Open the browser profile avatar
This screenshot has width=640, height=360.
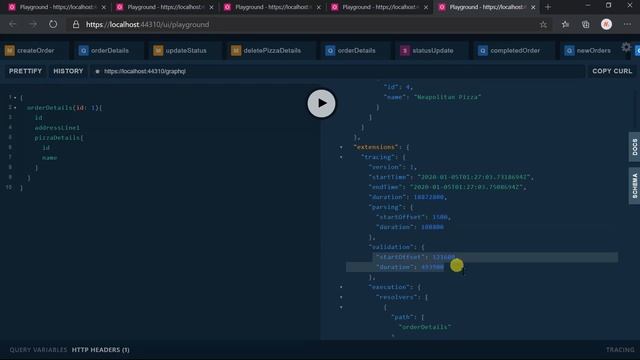(607, 24)
